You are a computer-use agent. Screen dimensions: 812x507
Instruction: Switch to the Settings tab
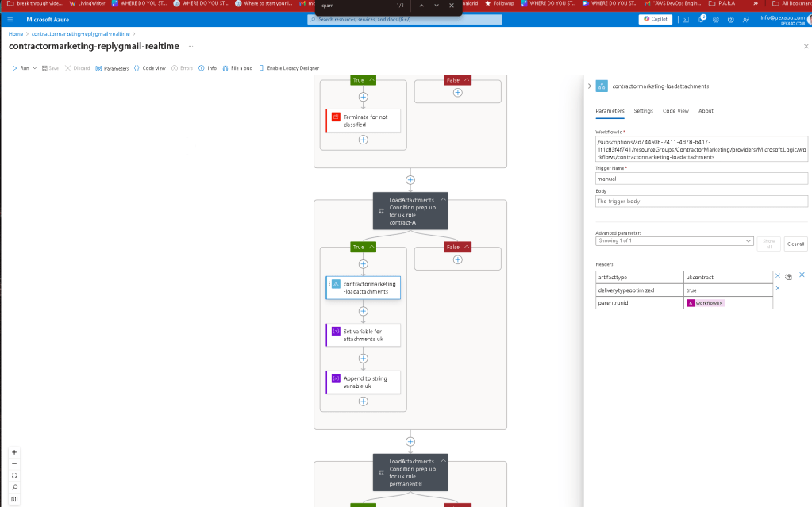(643, 111)
